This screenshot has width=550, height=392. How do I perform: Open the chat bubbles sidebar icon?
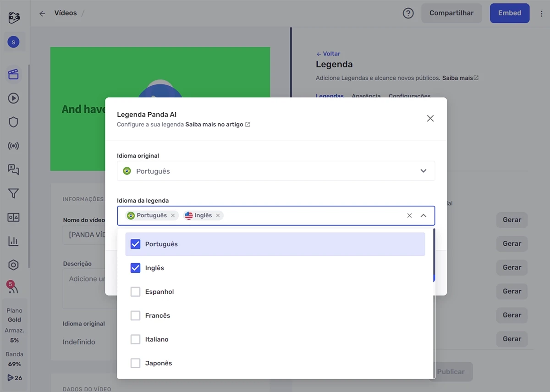tap(13, 170)
